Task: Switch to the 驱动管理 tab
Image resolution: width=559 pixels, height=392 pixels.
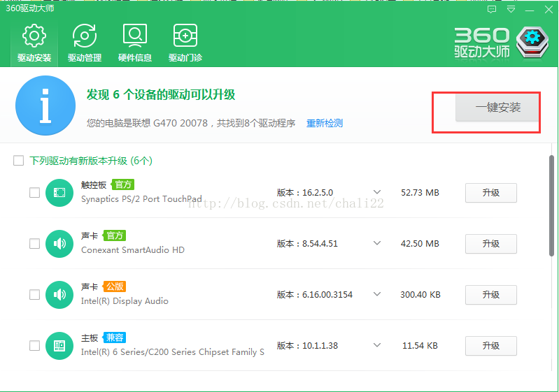Action: pyautogui.click(x=85, y=43)
